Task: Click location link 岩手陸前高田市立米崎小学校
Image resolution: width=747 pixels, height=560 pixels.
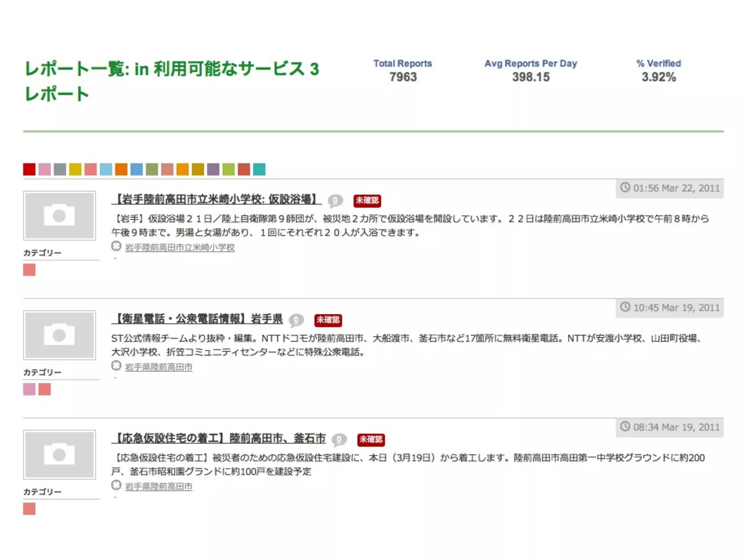Action: pos(179,248)
